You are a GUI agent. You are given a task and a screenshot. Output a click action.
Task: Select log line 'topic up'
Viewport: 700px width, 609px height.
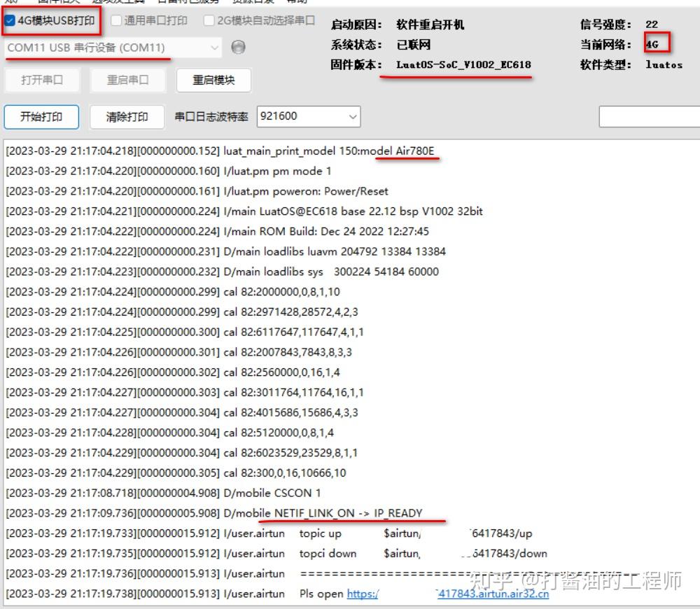(269, 533)
